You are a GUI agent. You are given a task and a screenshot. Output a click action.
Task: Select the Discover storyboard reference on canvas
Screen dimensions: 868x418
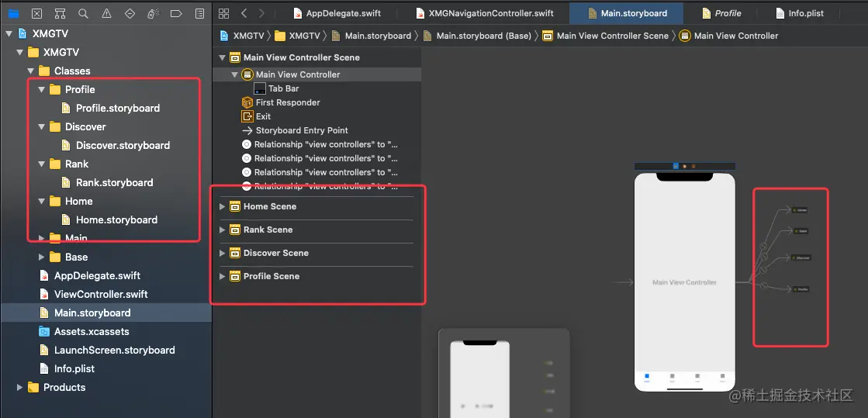point(801,257)
